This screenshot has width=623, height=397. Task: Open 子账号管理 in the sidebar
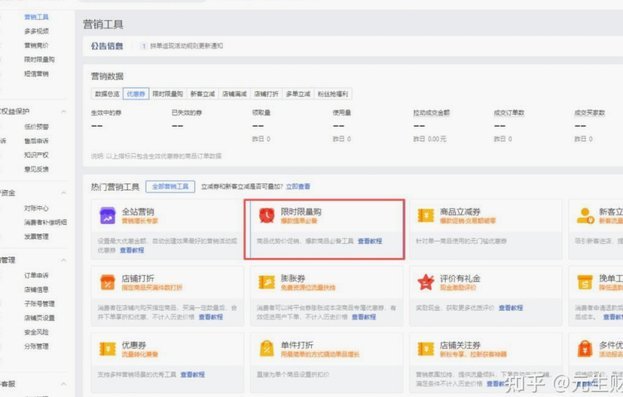[x=39, y=304]
